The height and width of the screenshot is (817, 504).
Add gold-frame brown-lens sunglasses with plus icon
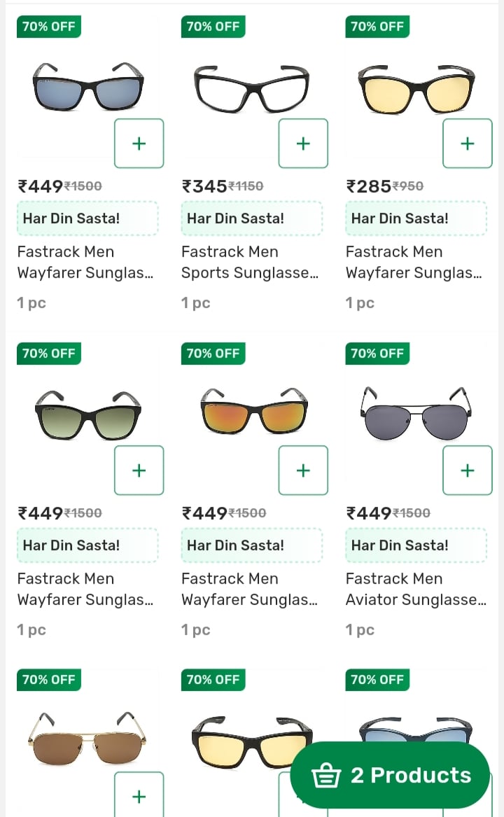pos(139,796)
